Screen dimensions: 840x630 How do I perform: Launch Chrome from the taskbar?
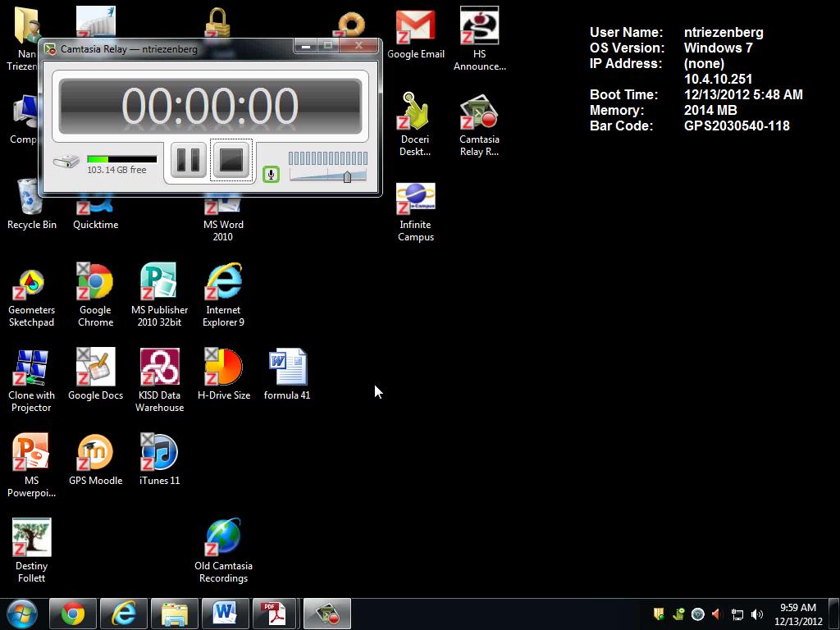coord(73,614)
